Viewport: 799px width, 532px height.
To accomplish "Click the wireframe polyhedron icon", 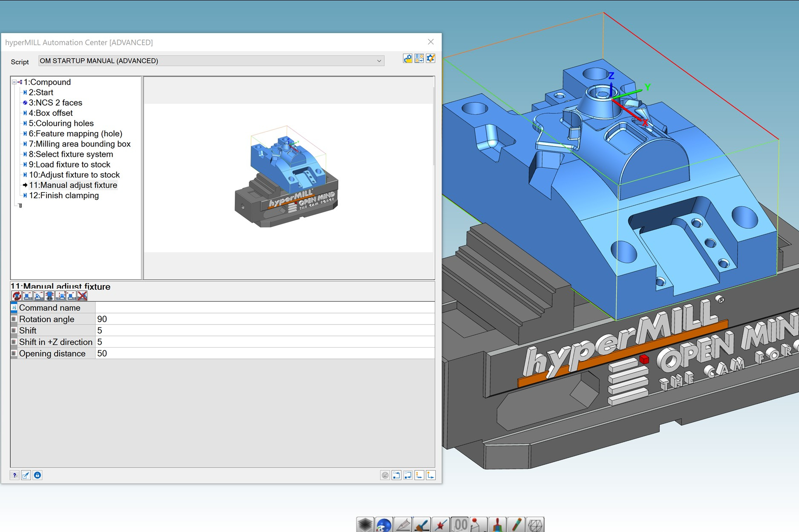I will tap(535, 524).
